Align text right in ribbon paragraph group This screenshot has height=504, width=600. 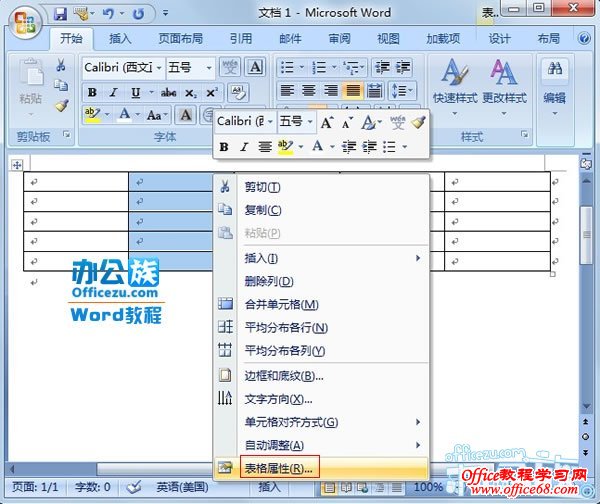click(331, 91)
